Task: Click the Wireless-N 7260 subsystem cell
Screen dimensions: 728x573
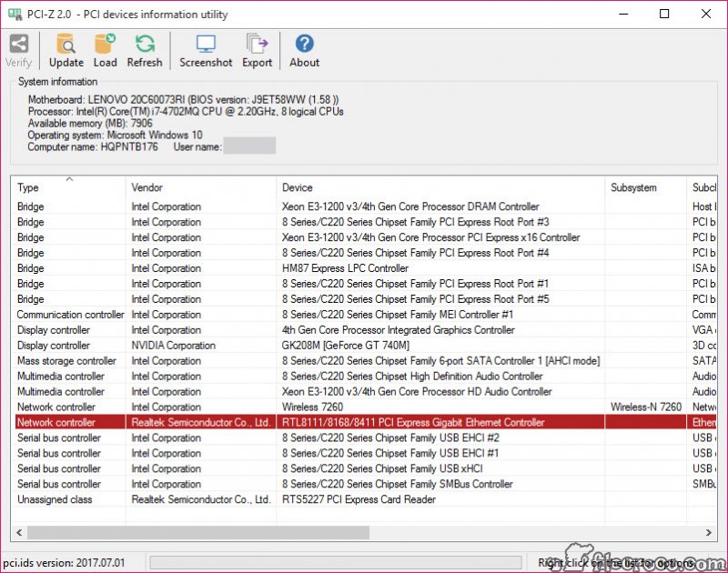Action: (x=646, y=407)
